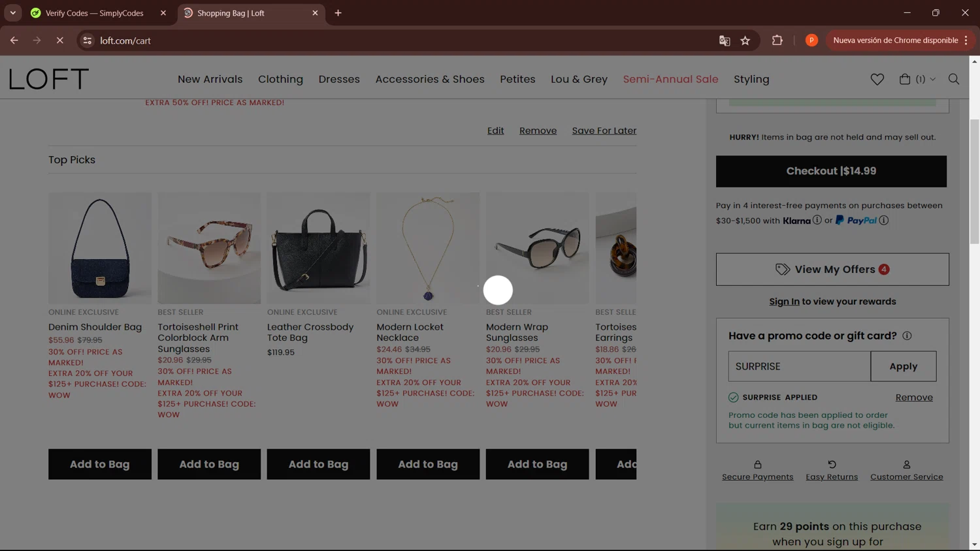Click the Easy Returns link
The image size is (980, 551).
832,477
